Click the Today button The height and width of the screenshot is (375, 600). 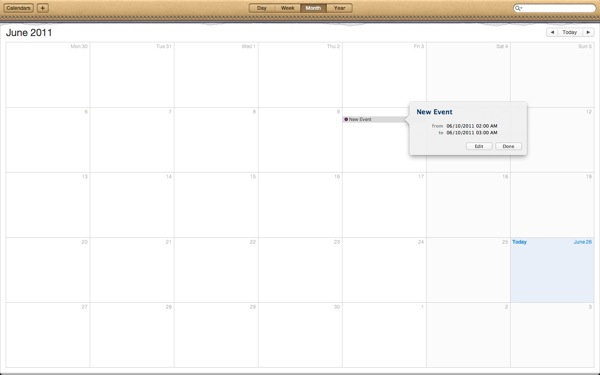(x=570, y=33)
